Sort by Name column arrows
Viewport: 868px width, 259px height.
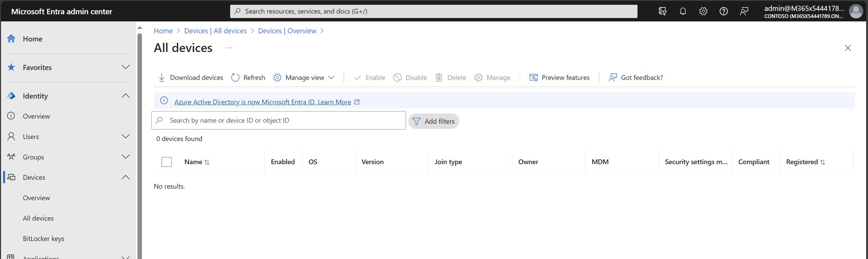pos(207,162)
